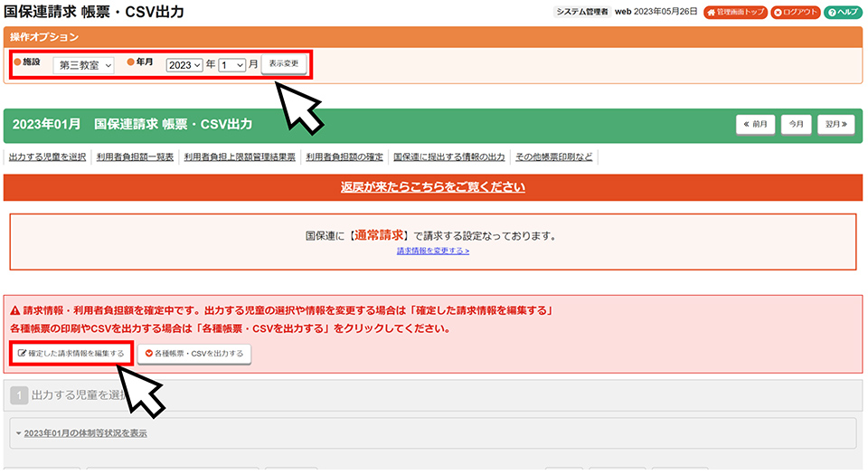868x475 pixels.
Task: Click the 通常請求 highlighted text
Action: tap(379, 235)
